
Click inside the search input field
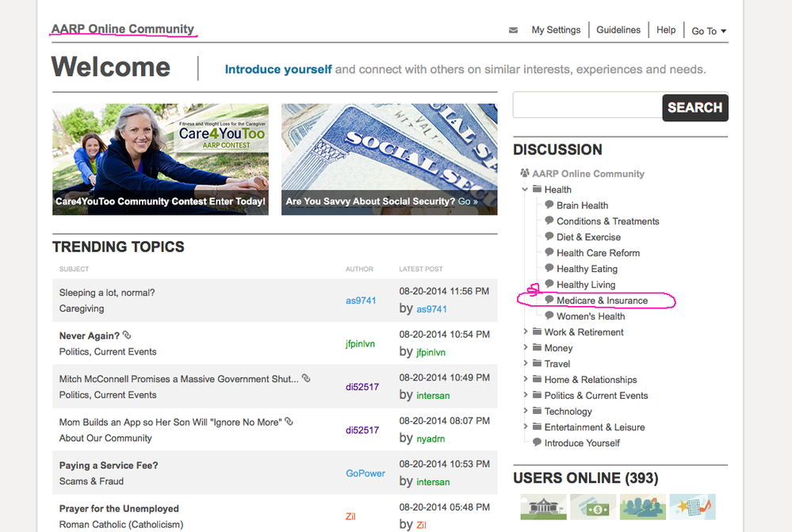tap(587, 105)
